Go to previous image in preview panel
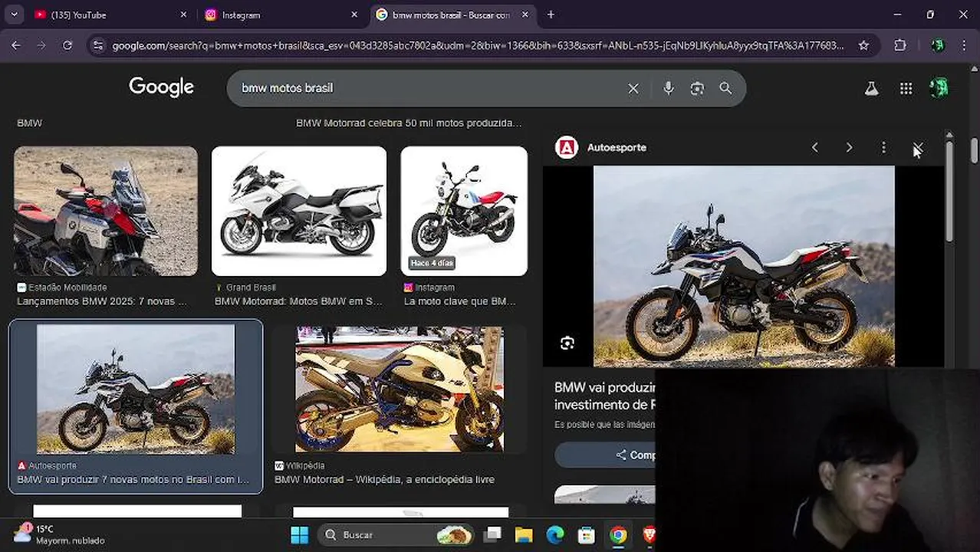This screenshot has width=980, height=552. click(815, 147)
